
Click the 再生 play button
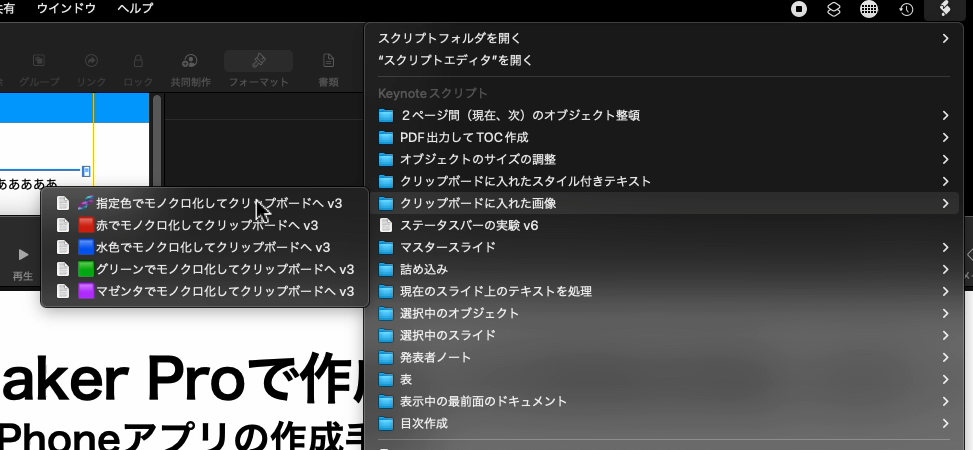[23, 261]
